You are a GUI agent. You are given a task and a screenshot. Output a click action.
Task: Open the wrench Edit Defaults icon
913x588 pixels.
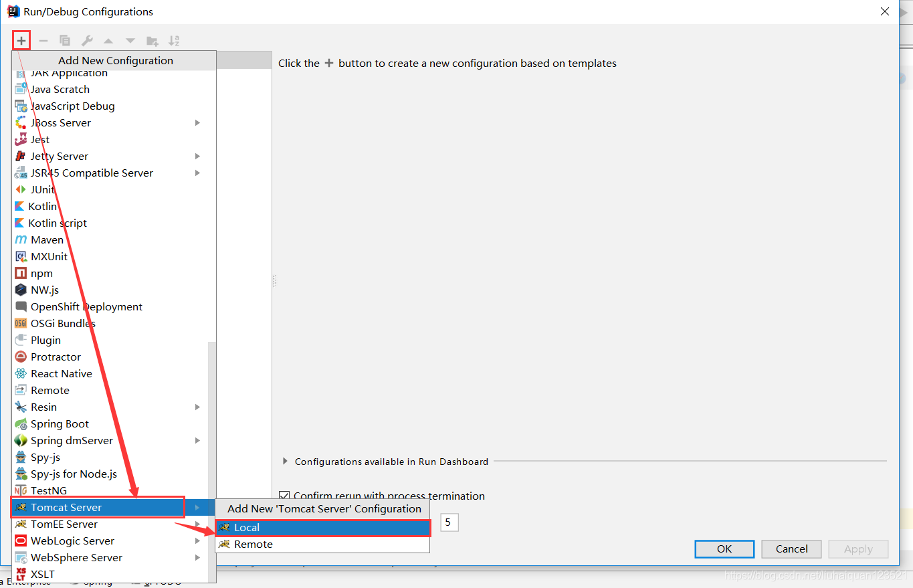[87, 41]
